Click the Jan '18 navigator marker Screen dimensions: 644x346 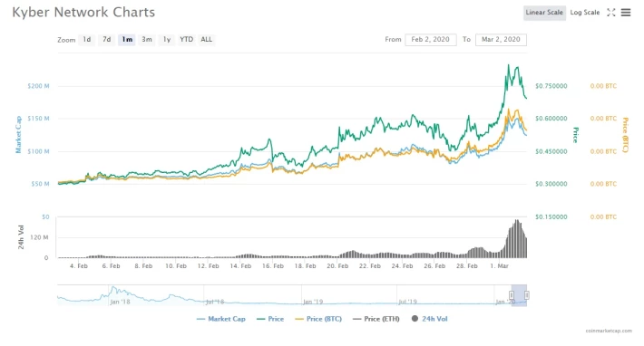pyautogui.click(x=120, y=303)
